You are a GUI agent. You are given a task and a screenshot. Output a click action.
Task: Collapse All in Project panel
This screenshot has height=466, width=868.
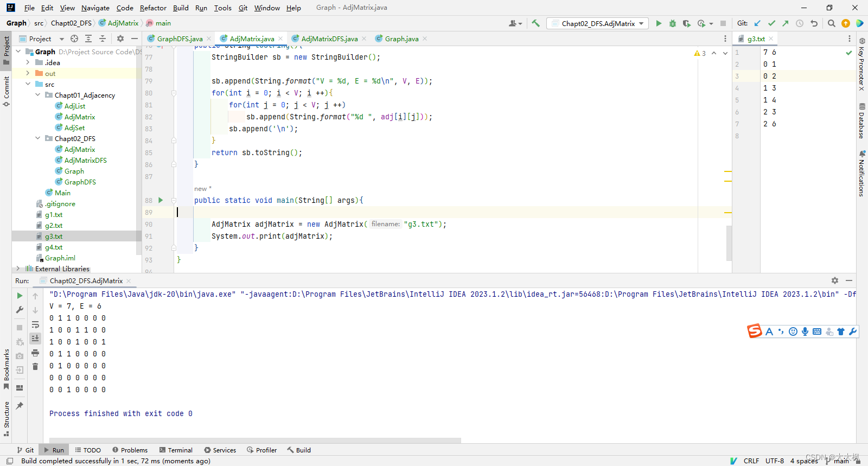pos(103,39)
